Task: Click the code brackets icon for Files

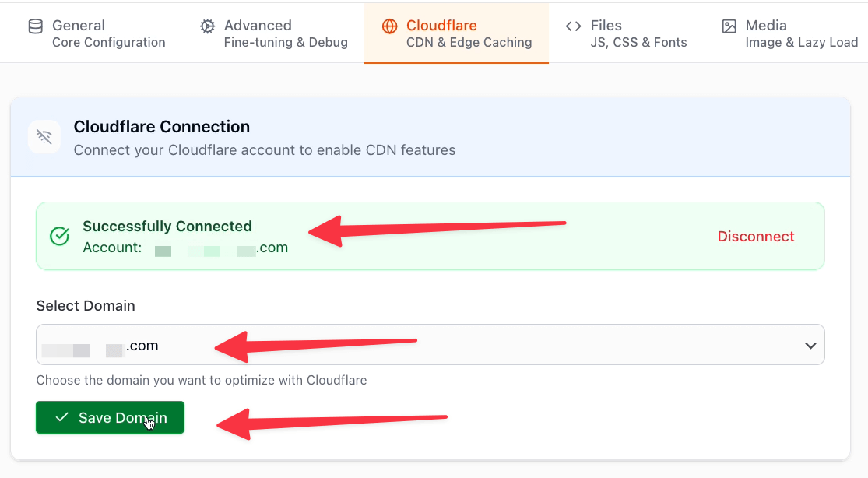Action: point(574,26)
